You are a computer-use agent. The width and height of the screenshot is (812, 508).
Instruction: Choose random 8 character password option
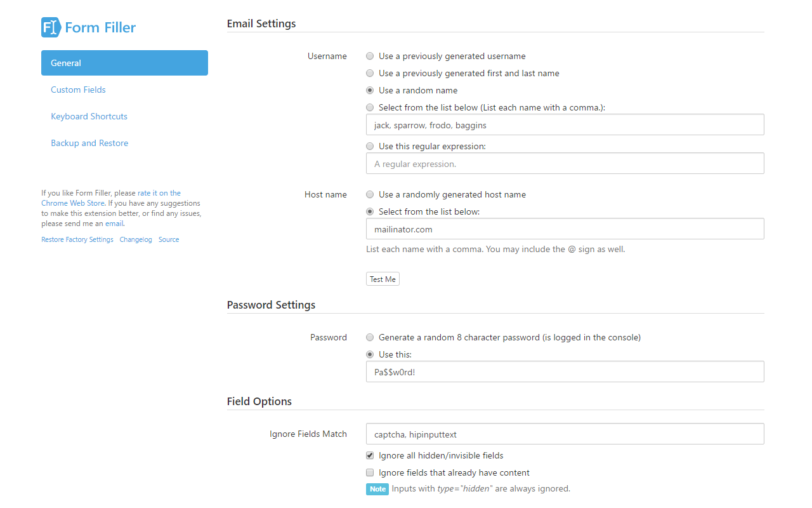370,337
